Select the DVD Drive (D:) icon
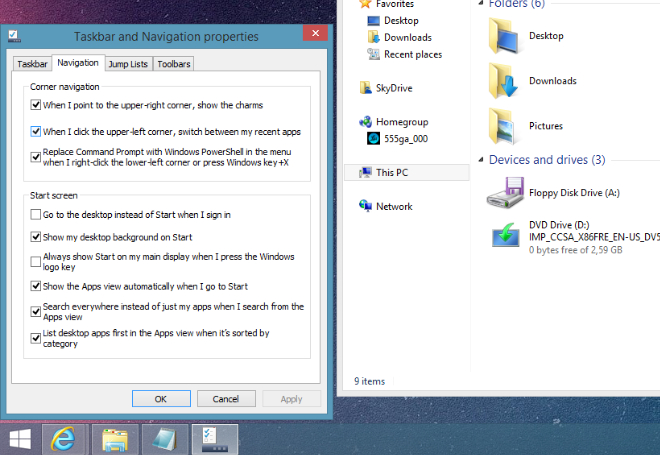660x455 pixels. (506, 236)
